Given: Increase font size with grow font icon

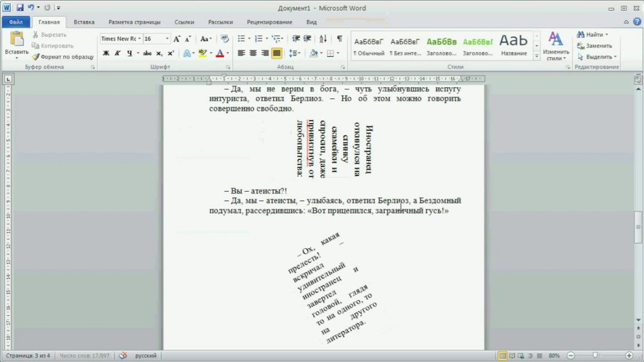Looking at the screenshot, I should (177, 39).
